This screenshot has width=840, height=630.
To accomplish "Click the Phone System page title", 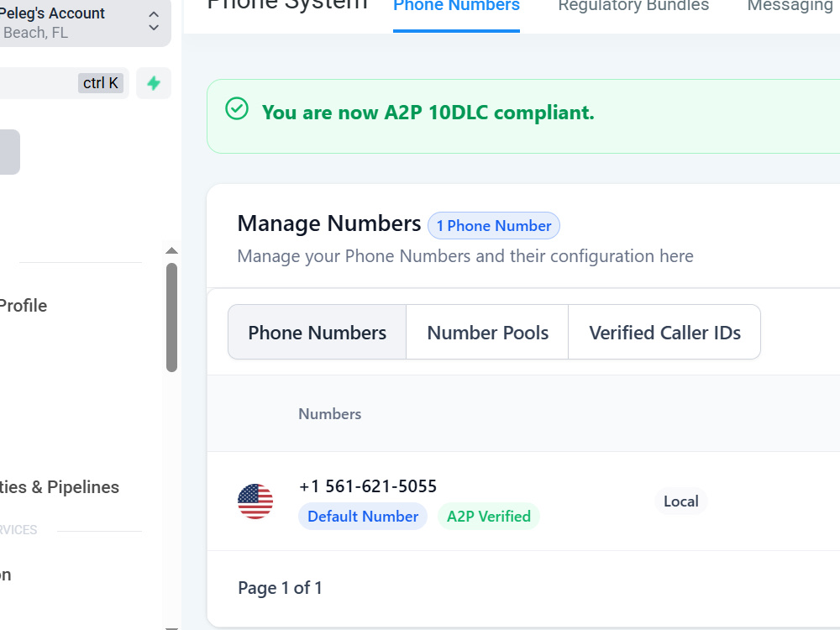I will click(287, 5).
